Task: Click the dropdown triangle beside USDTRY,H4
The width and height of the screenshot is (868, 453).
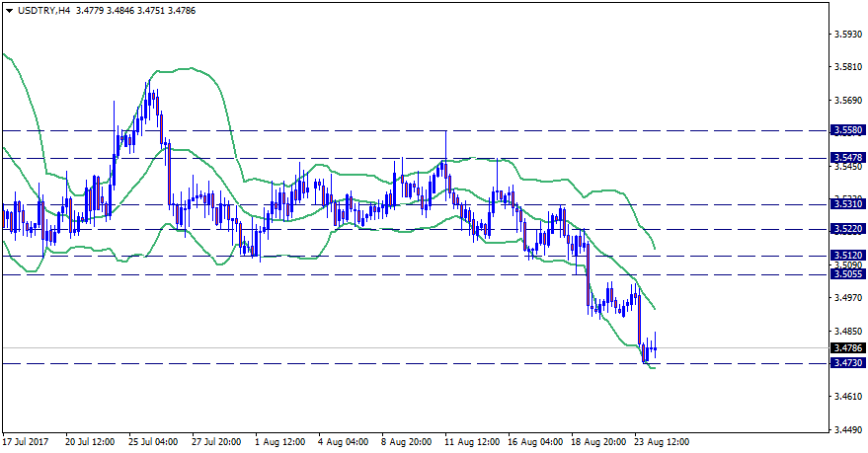Action: click(x=9, y=10)
